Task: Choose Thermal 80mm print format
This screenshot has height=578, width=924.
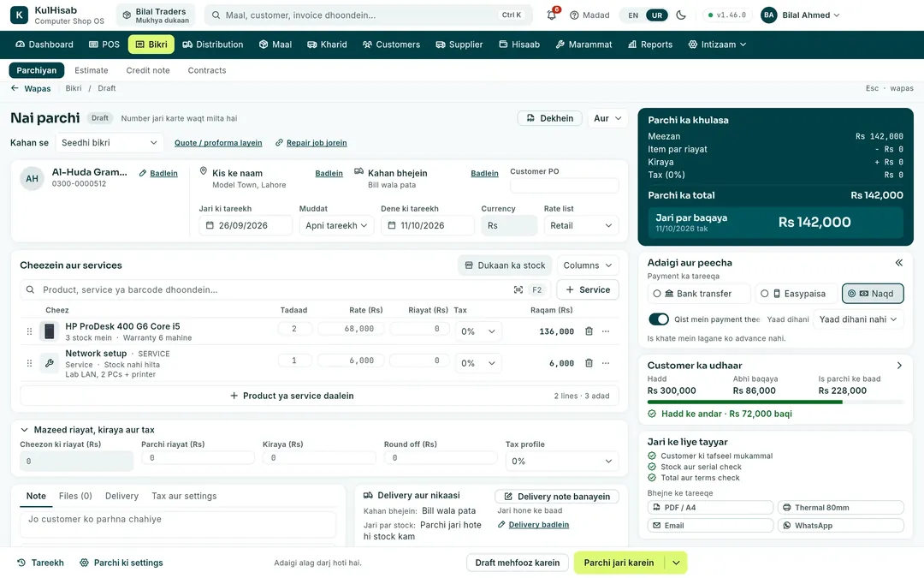Action: (841, 507)
